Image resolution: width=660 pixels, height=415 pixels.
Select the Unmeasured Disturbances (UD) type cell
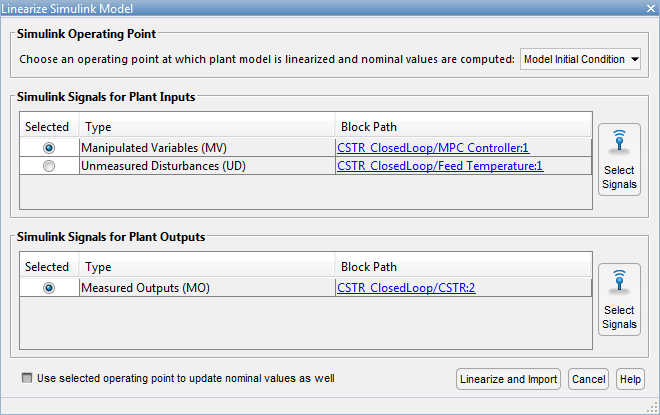tap(207, 166)
